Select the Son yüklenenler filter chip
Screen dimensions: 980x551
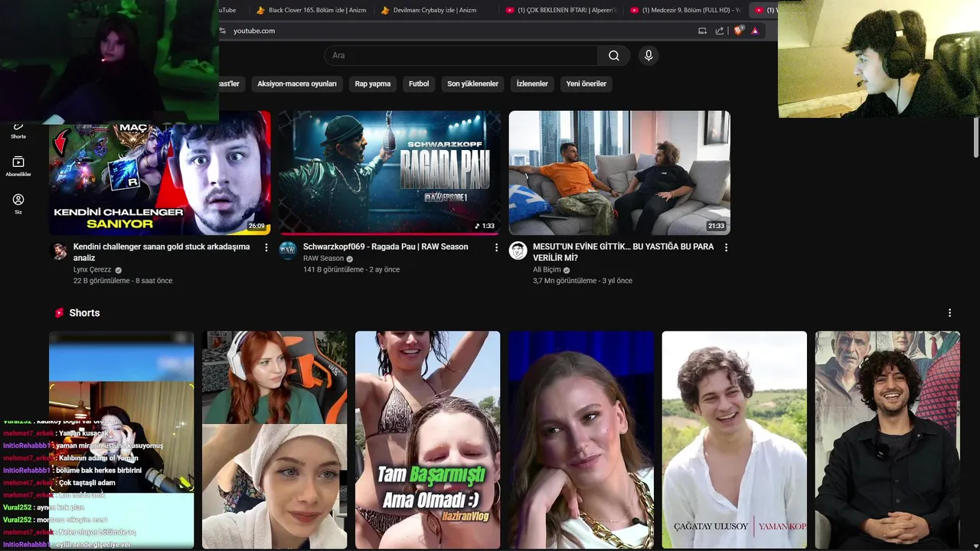[x=473, y=84]
